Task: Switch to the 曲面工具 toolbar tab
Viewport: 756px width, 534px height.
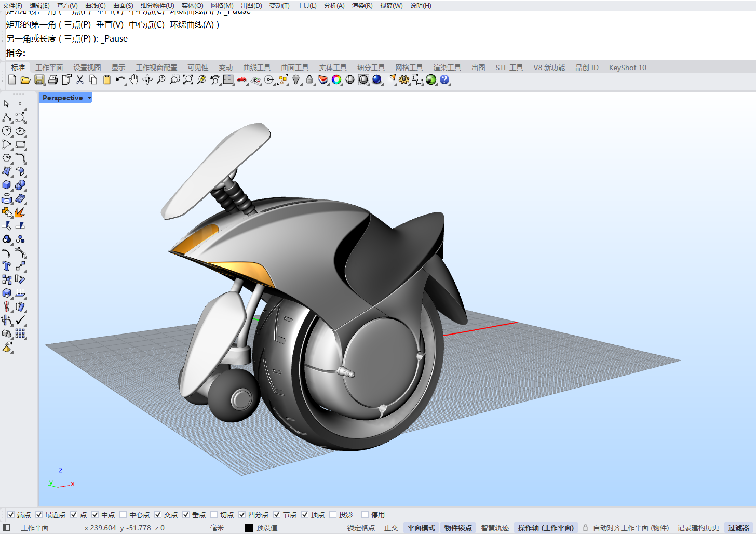Action: (295, 68)
